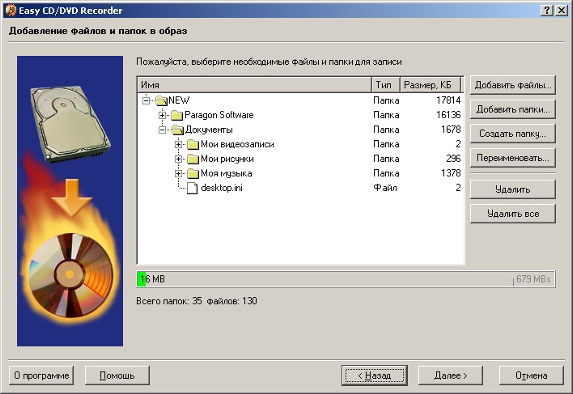The image size is (573, 394).
Task: Click the size value 296
Action: tap(454, 159)
